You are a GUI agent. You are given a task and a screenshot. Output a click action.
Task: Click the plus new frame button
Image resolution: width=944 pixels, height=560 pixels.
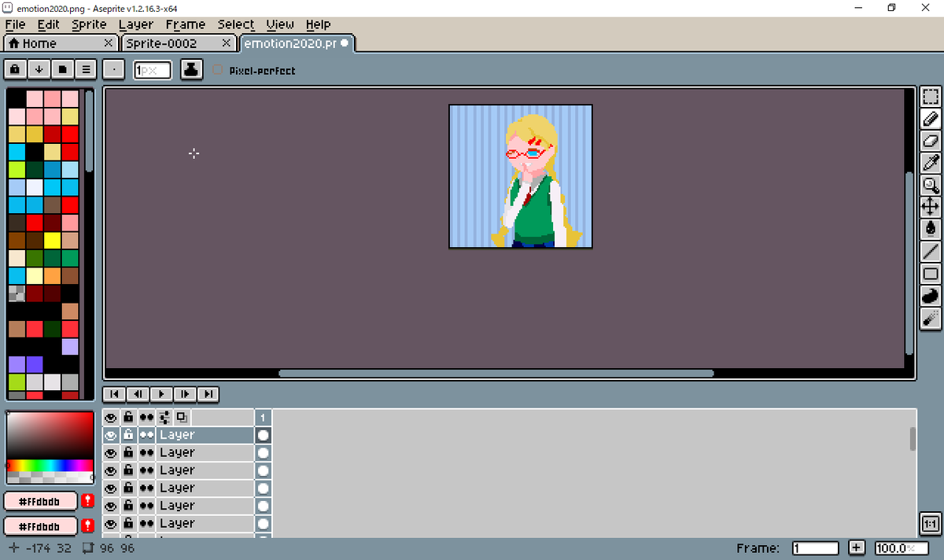pyautogui.click(x=857, y=548)
